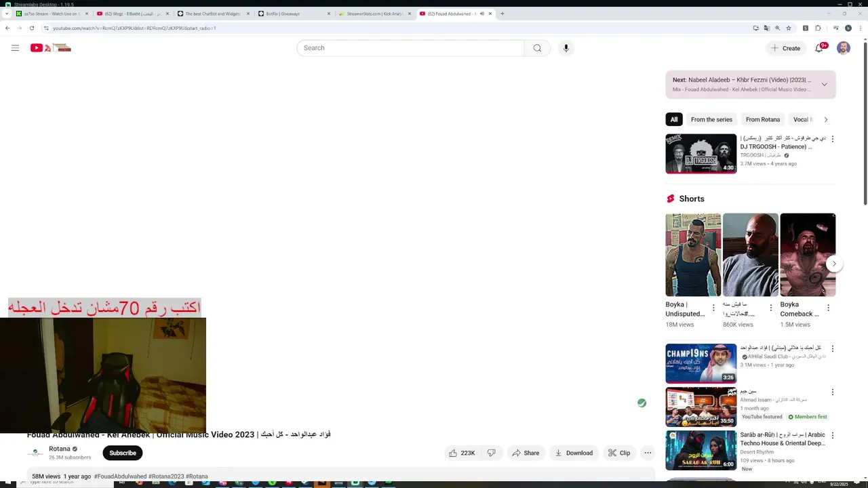The image size is (868, 488).
Task: Open the notifications bell
Action: tap(819, 48)
